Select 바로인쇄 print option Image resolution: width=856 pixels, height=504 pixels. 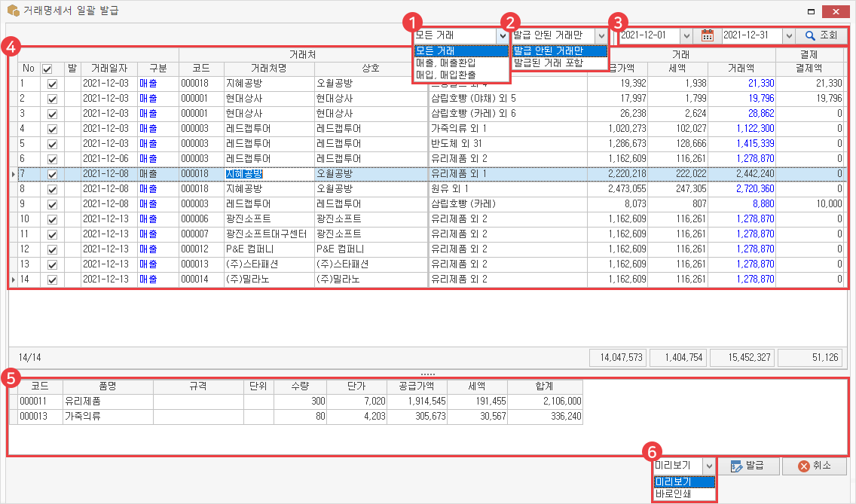click(x=685, y=493)
